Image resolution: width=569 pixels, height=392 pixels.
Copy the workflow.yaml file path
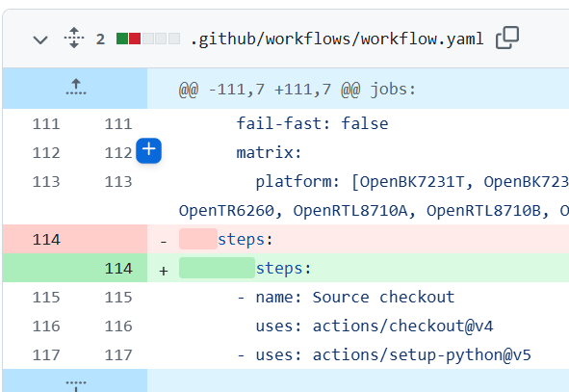pos(507,38)
